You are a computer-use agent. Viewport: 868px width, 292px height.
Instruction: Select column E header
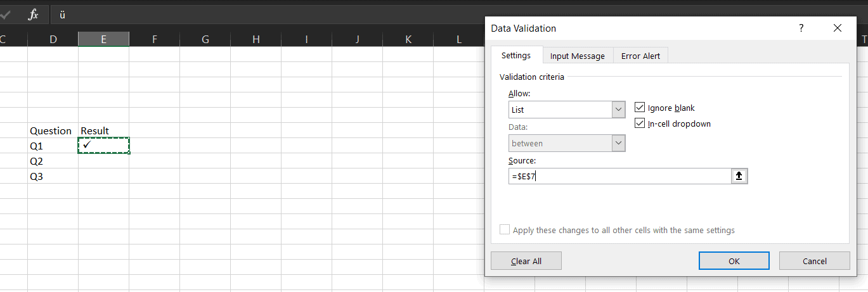coord(103,39)
